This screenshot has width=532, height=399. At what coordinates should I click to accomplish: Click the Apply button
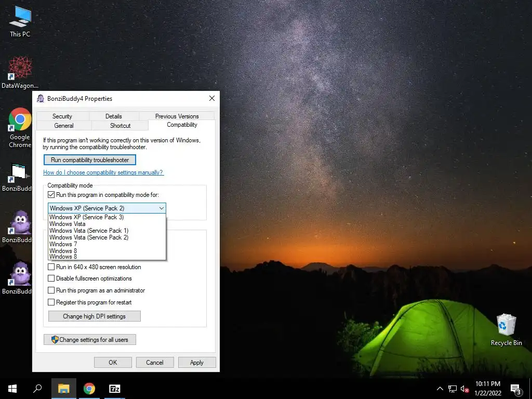(197, 362)
